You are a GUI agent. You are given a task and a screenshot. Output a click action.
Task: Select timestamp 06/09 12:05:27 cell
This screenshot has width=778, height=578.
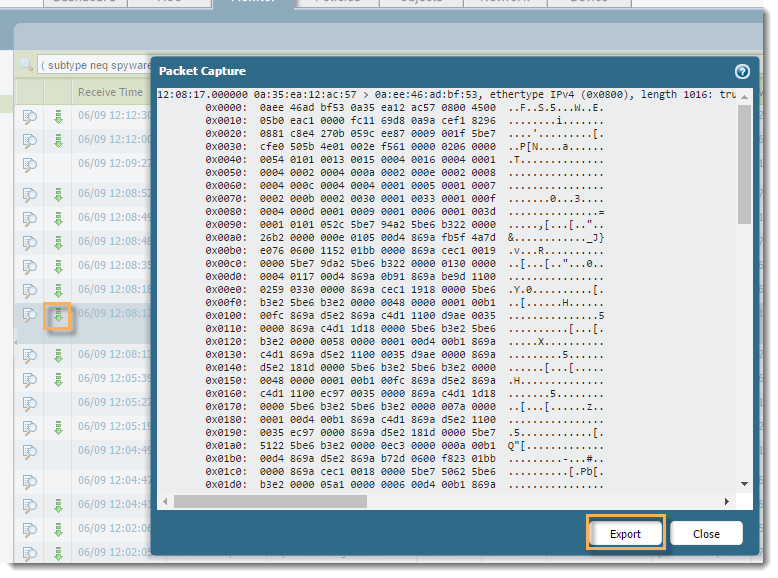pos(115,402)
